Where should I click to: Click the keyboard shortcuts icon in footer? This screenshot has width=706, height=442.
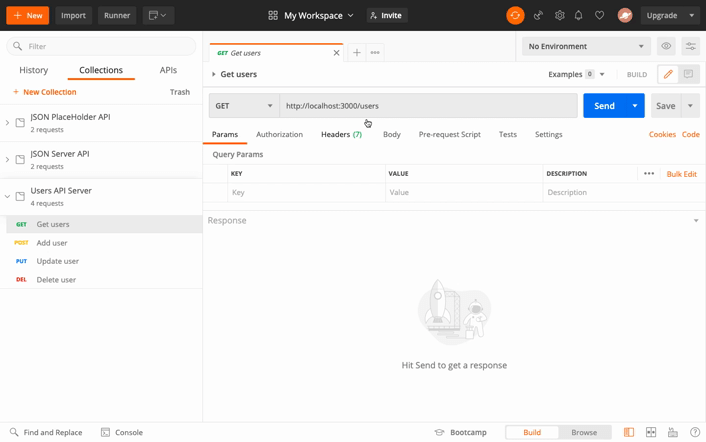[x=673, y=432]
